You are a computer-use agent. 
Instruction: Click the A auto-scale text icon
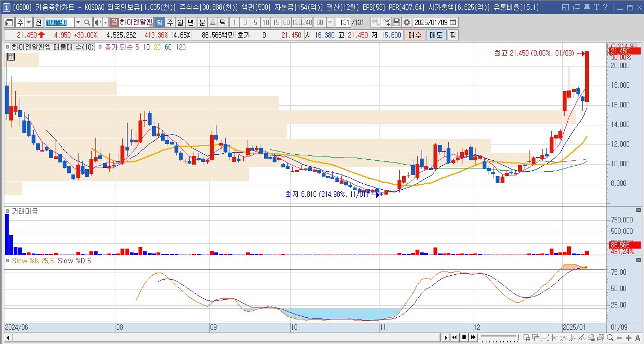(x=637, y=338)
